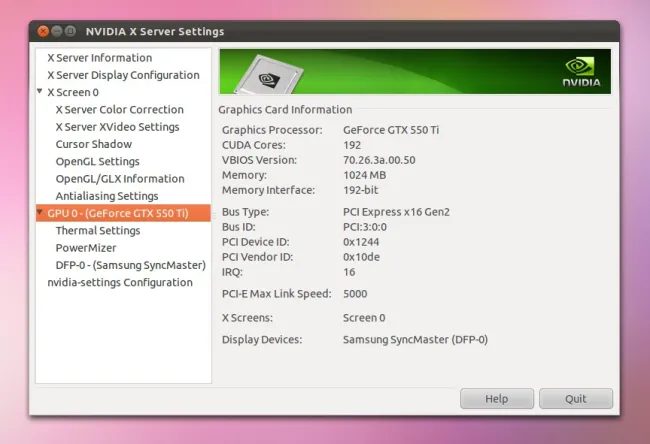This screenshot has width=650, height=444.
Task: Close the NVIDIA X Server Settings window
Action: pos(43,32)
